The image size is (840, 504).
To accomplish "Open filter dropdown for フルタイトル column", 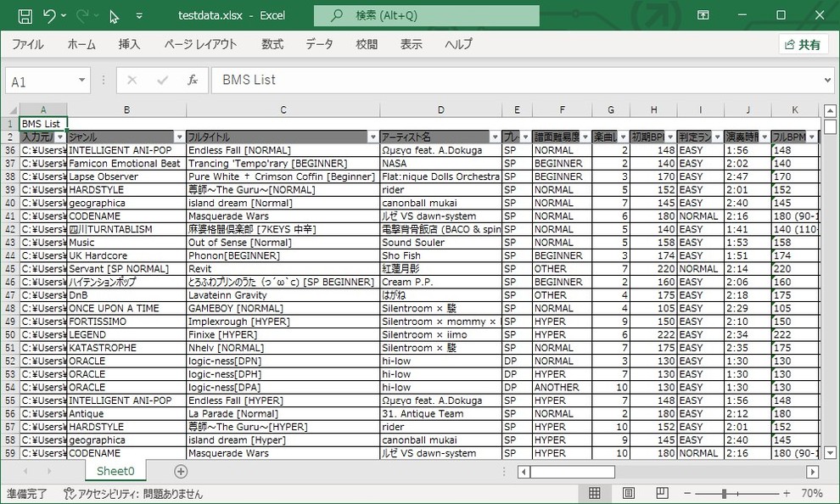I will pyautogui.click(x=373, y=137).
